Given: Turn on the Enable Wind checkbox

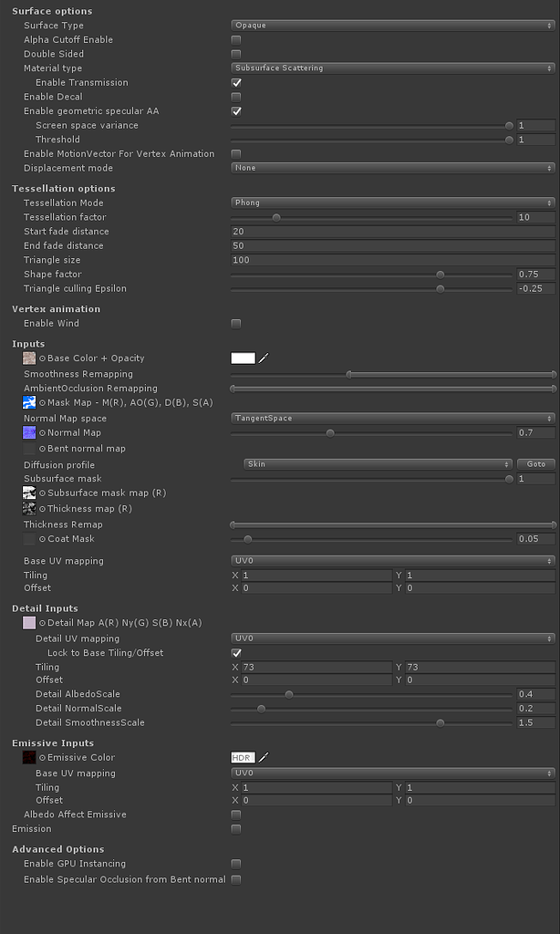Looking at the screenshot, I should click(236, 324).
